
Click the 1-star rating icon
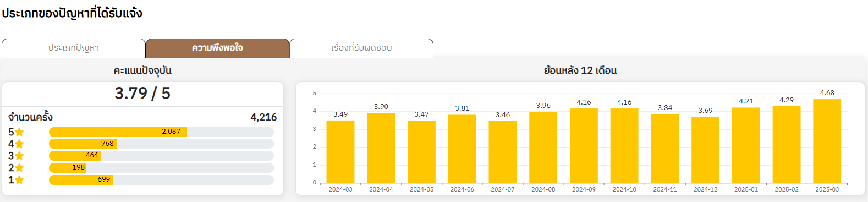coord(19,180)
